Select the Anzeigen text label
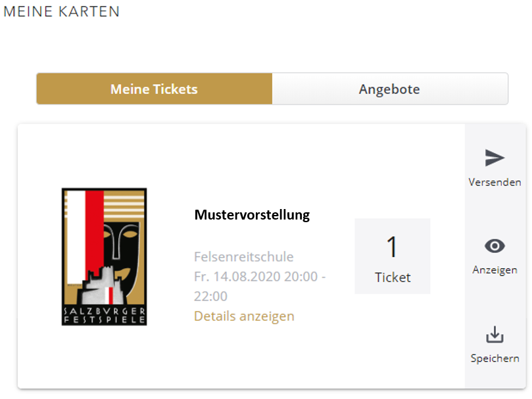The height and width of the screenshot is (399, 532). pyautogui.click(x=495, y=270)
